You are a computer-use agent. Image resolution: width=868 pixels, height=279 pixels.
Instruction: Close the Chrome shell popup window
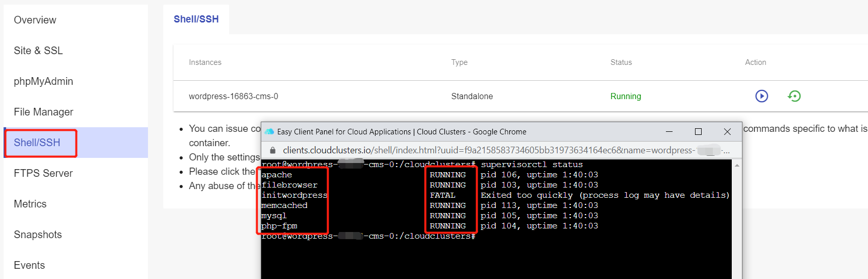[x=727, y=131]
